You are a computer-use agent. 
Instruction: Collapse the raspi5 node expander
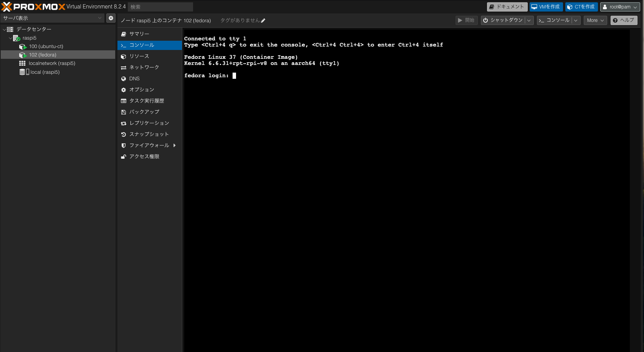click(10, 38)
